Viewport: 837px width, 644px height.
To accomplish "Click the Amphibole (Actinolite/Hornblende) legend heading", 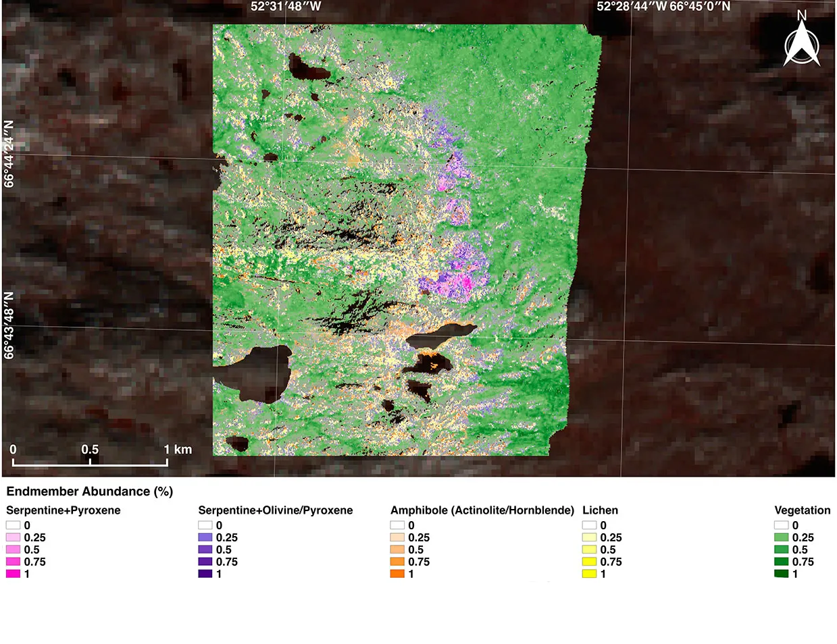I will coord(482,510).
